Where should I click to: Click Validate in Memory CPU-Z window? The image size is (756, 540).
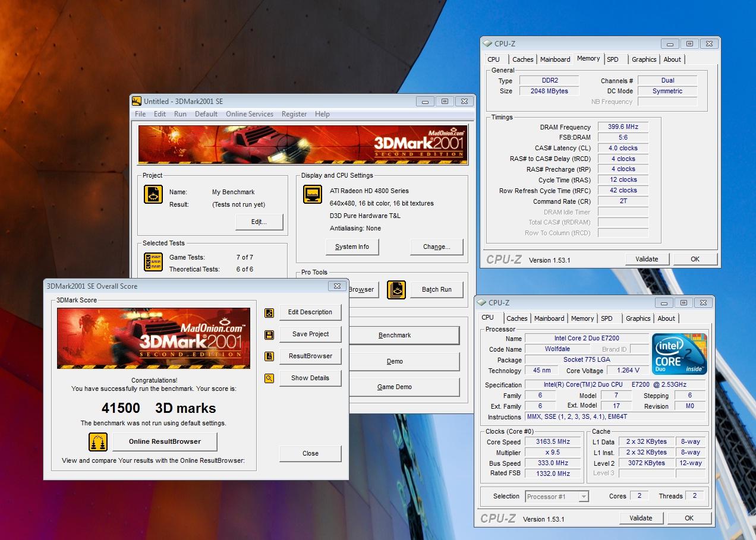[x=647, y=259]
